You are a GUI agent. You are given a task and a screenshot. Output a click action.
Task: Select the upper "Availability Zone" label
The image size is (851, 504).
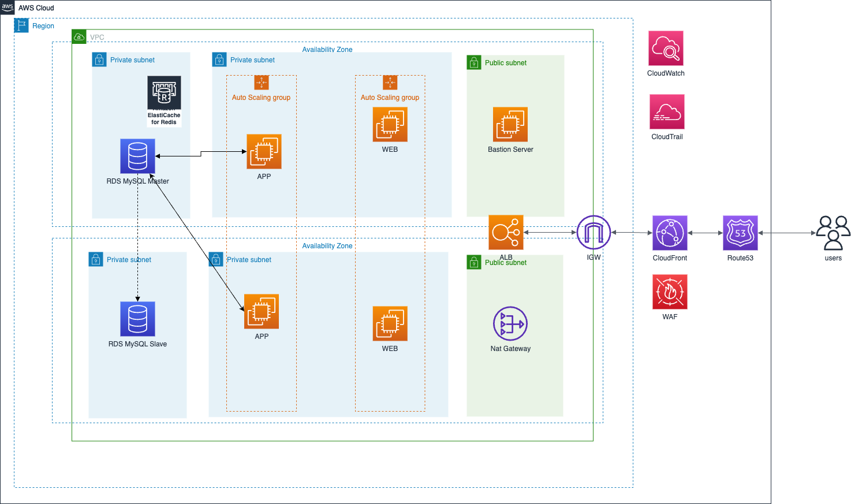[327, 50]
